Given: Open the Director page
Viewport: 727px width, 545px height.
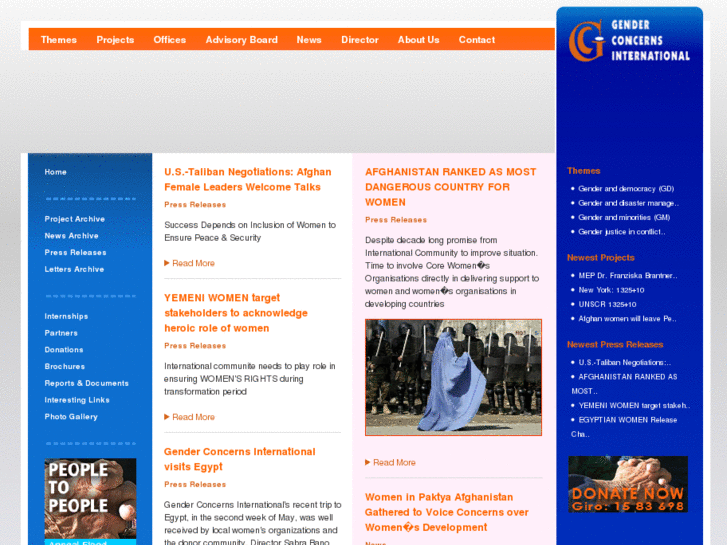Looking at the screenshot, I should tap(360, 40).
